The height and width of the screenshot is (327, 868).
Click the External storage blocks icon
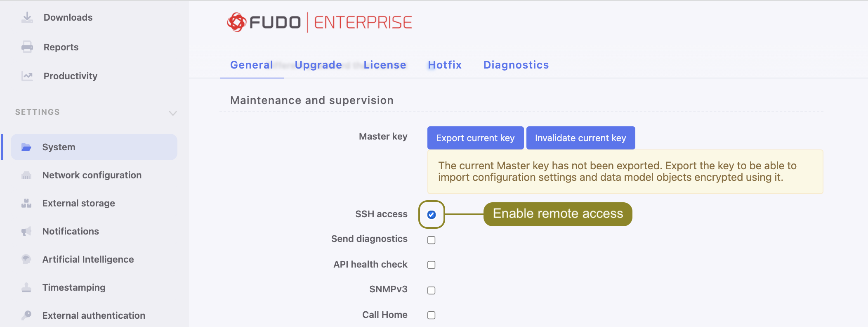pyautogui.click(x=26, y=203)
